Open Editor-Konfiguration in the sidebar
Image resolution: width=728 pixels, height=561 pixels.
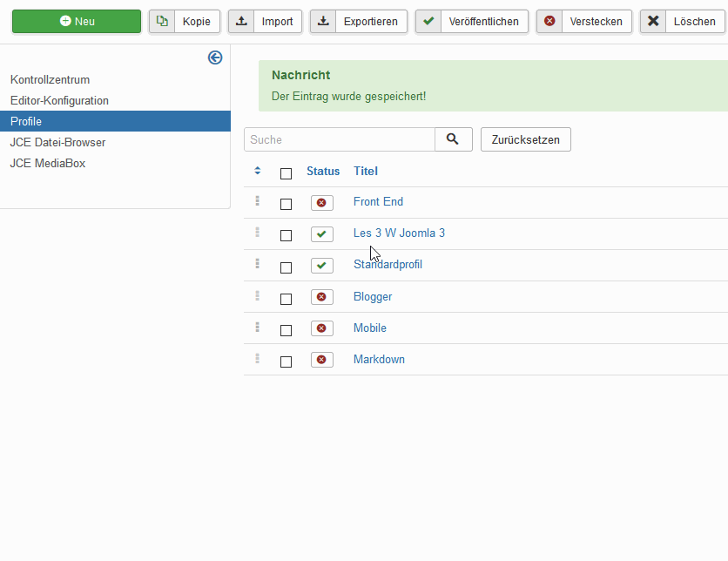59,100
